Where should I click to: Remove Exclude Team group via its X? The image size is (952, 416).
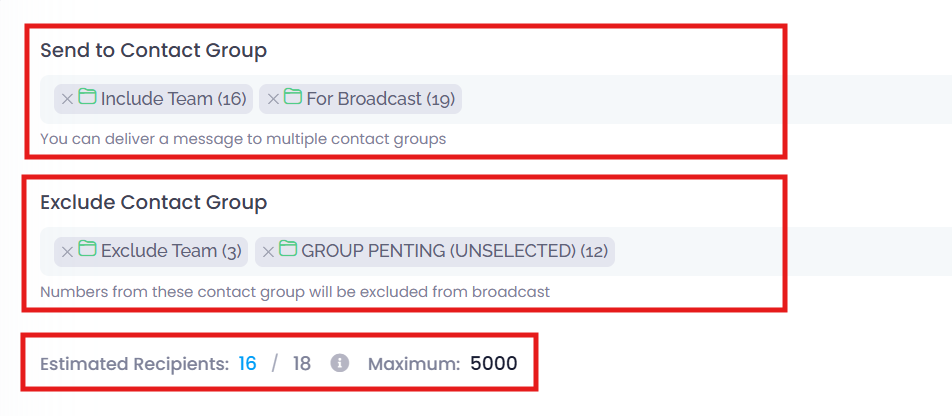[67, 251]
